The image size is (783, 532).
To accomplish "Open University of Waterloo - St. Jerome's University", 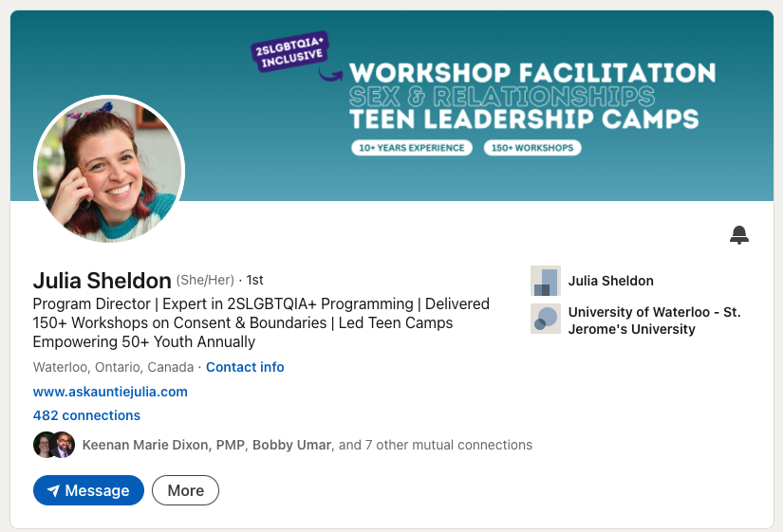I will (654, 321).
